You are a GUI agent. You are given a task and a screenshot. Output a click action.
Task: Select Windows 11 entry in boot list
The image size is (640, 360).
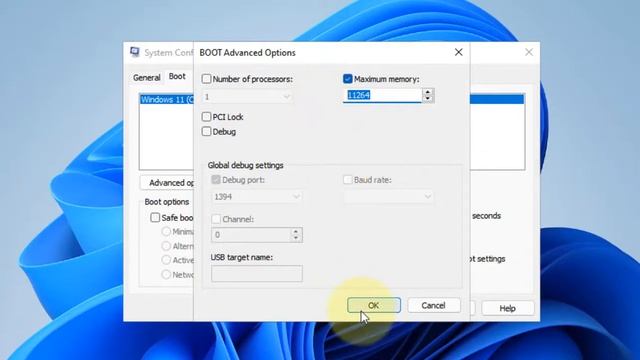coord(167,100)
